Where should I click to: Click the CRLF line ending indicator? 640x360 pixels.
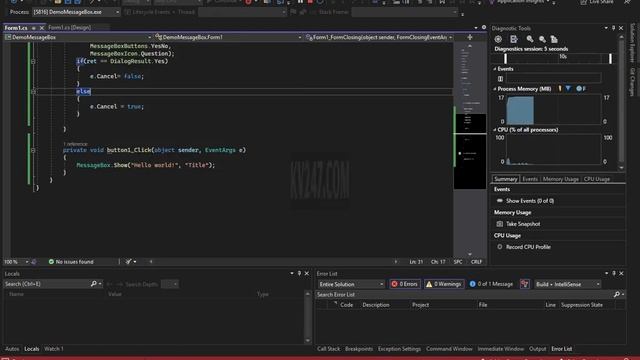[x=476, y=262]
